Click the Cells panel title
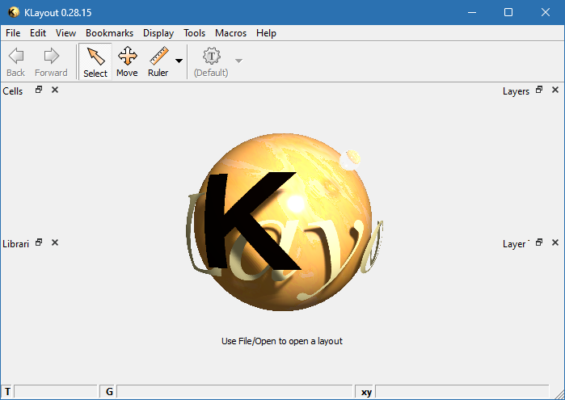 [13, 91]
